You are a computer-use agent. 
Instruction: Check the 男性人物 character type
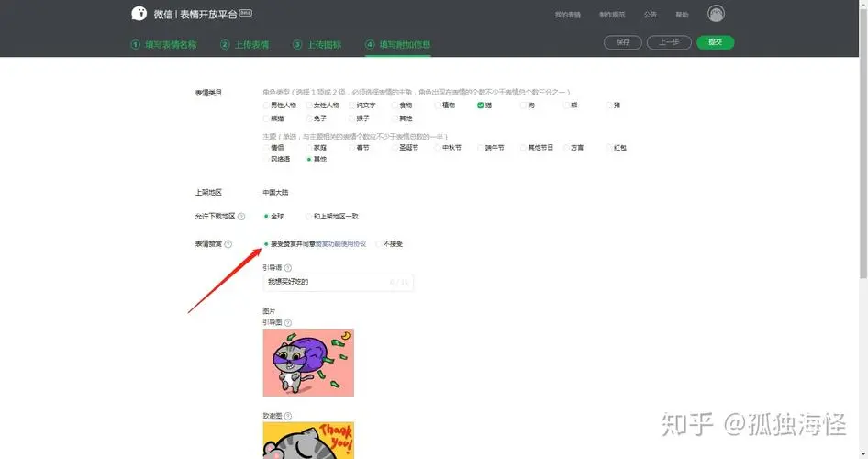[266, 106]
